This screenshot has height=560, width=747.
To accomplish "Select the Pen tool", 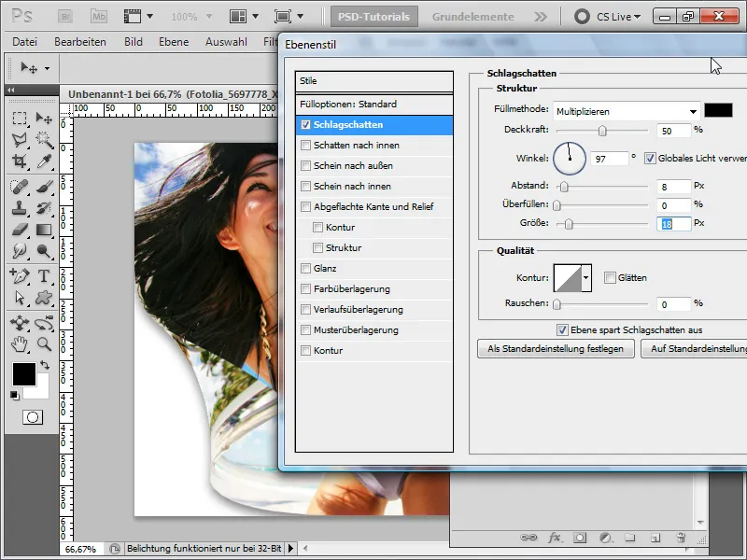I will point(20,276).
